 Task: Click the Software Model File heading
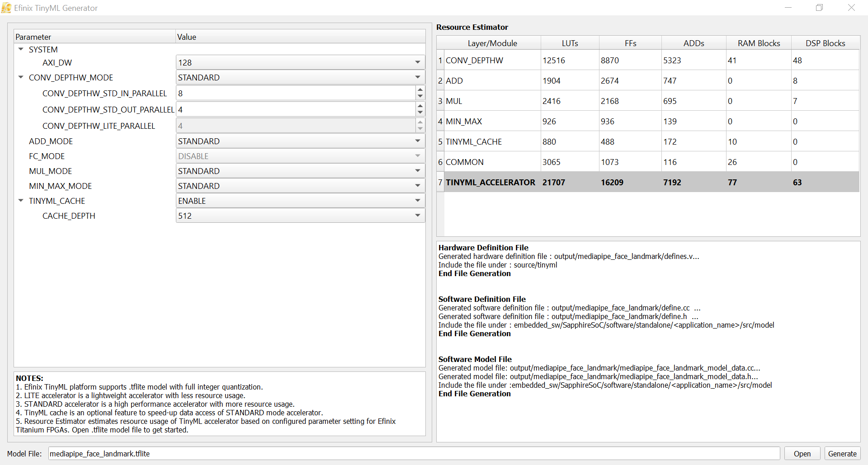pos(475,359)
